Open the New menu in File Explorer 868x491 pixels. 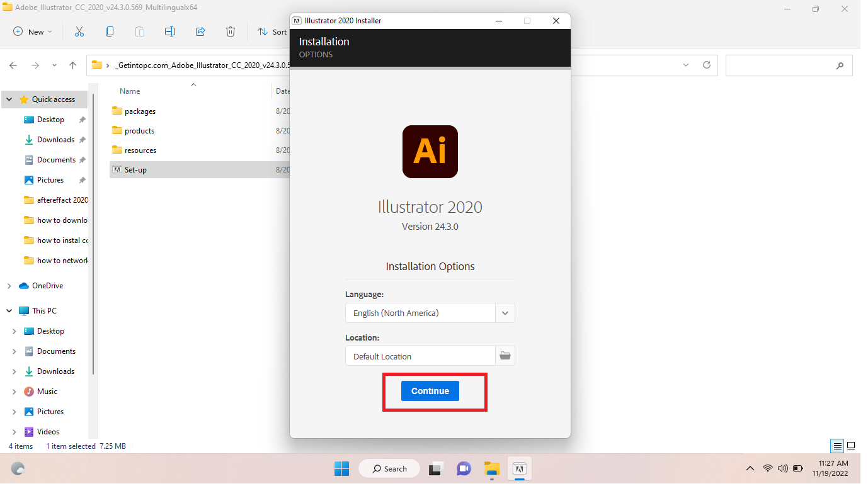pos(33,31)
